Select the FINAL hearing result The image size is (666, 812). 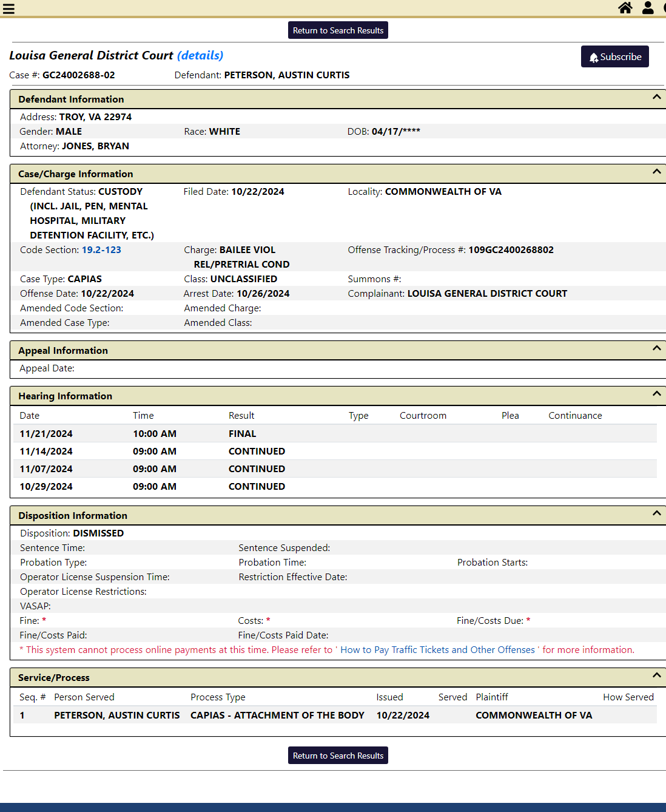tap(243, 434)
